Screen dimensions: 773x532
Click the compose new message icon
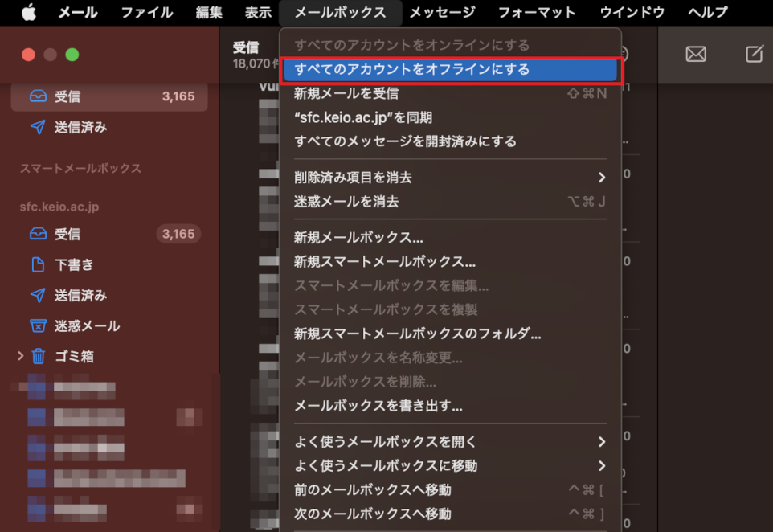coord(754,54)
